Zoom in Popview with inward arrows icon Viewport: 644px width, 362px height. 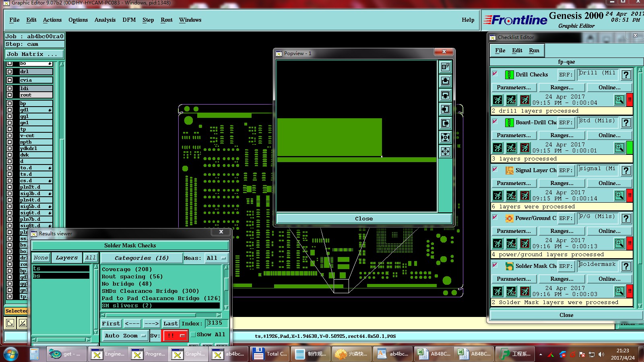pyautogui.click(x=445, y=138)
